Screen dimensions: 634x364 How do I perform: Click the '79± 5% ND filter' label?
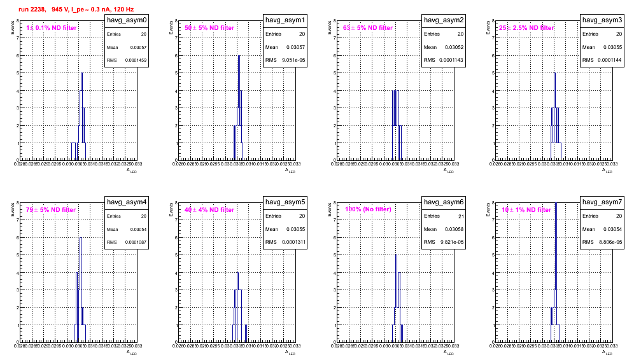coord(51,210)
